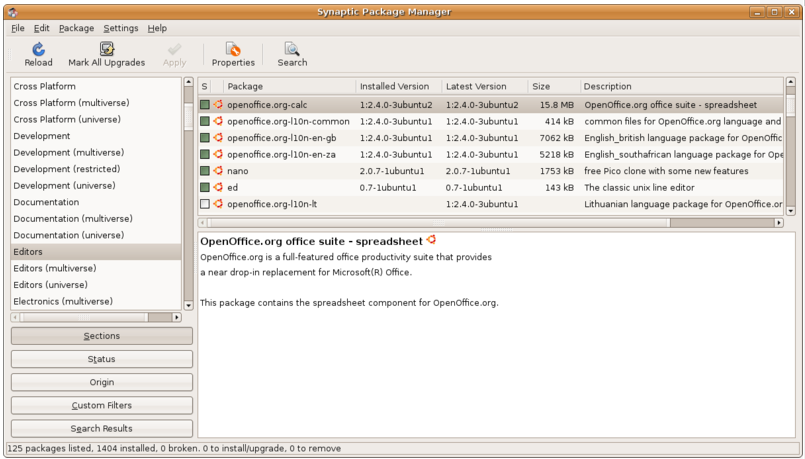Image resolution: width=805 pixels, height=459 pixels.
Task: Click category list scroll right arrow
Action: coord(177,317)
